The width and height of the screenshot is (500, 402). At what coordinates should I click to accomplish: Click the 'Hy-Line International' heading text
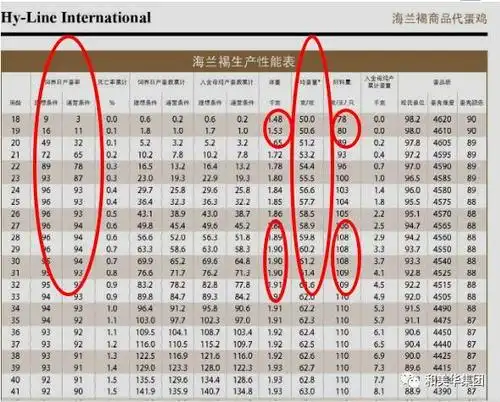point(76,18)
